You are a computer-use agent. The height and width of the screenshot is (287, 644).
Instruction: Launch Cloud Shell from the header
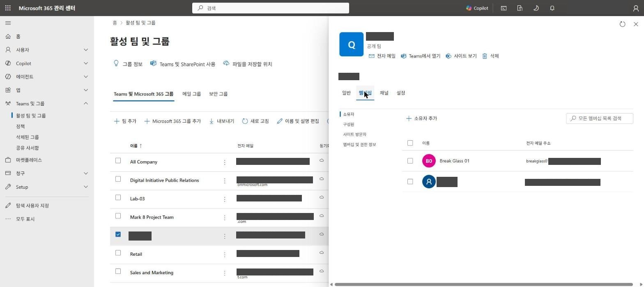[504, 8]
